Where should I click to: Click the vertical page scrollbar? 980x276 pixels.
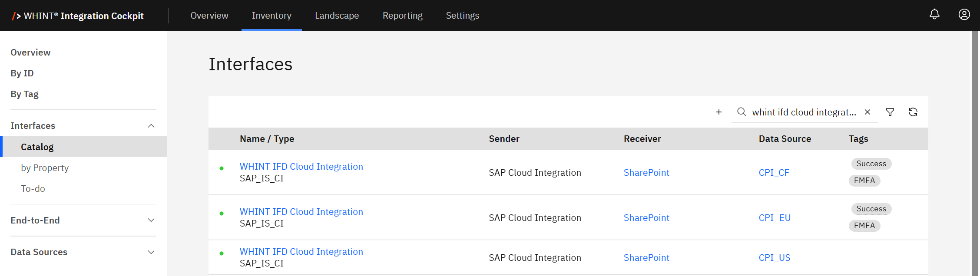[975, 153]
